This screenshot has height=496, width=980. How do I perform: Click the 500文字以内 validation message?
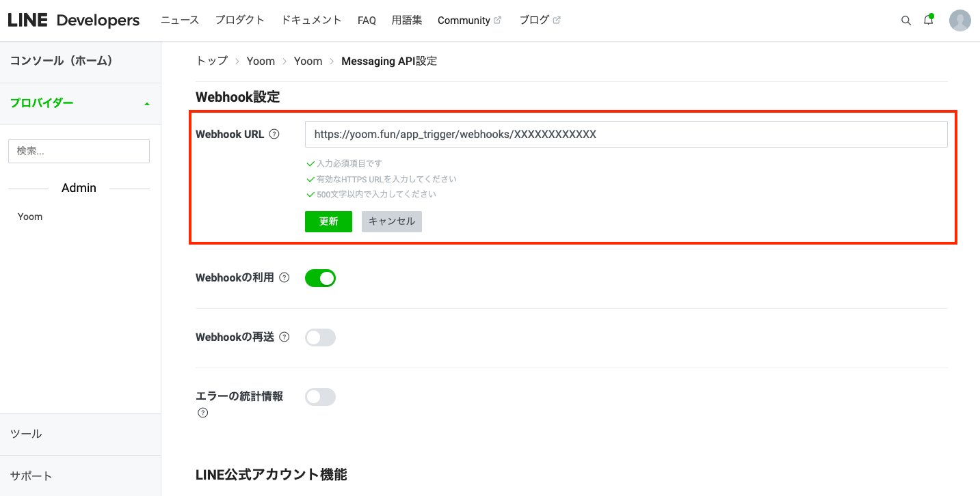(x=376, y=194)
